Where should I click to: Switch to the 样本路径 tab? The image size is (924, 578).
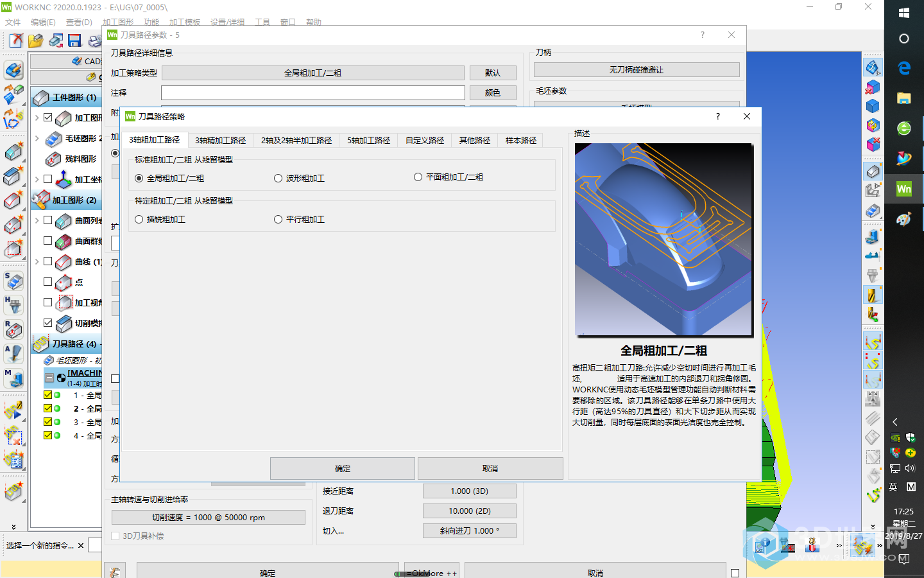[521, 140]
